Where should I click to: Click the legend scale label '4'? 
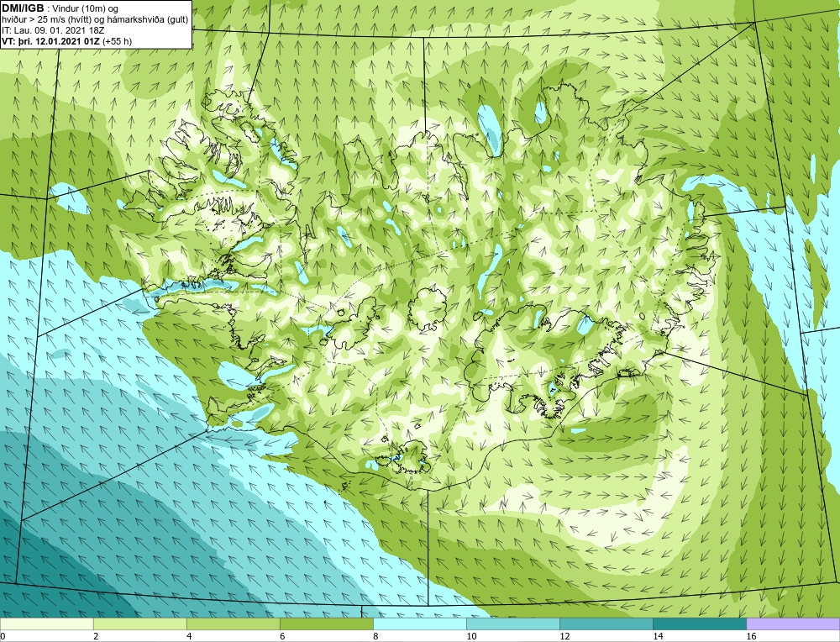[x=189, y=636]
